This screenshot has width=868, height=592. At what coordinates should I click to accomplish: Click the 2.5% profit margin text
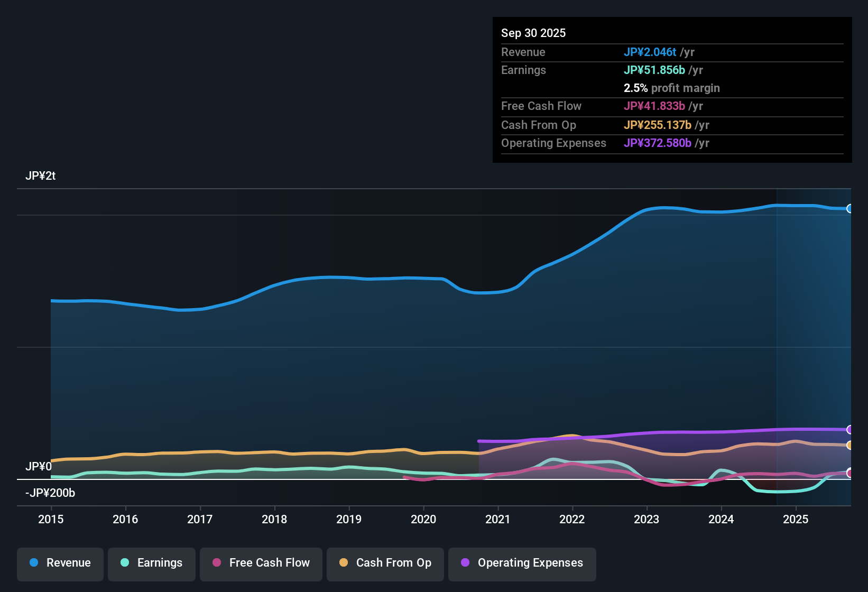click(672, 88)
